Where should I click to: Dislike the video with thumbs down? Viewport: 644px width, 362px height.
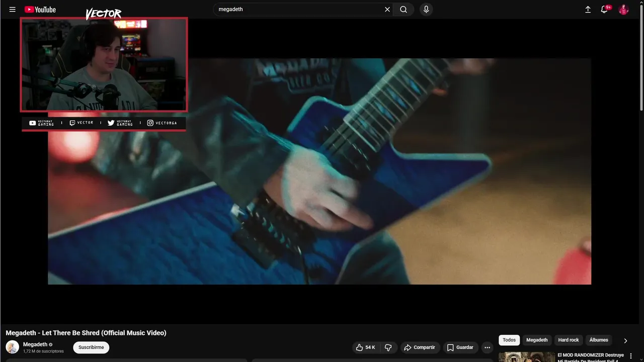pyautogui.click(x=388, y=347)
